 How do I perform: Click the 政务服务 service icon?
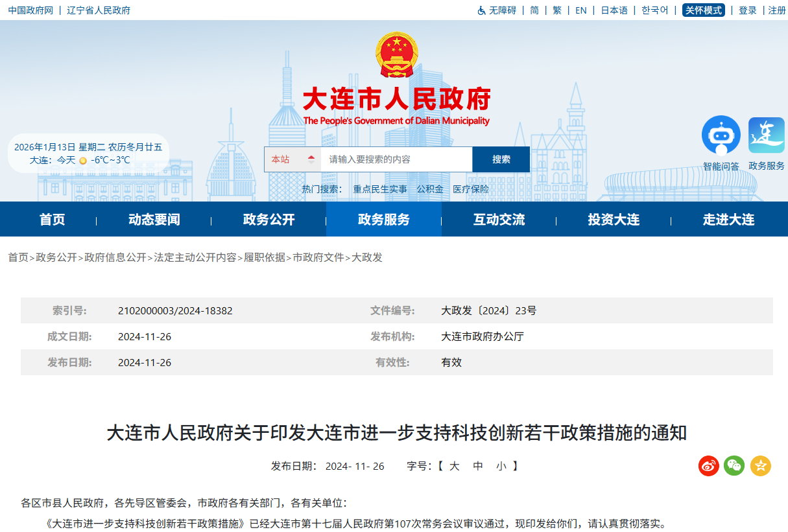pos(767,133)
